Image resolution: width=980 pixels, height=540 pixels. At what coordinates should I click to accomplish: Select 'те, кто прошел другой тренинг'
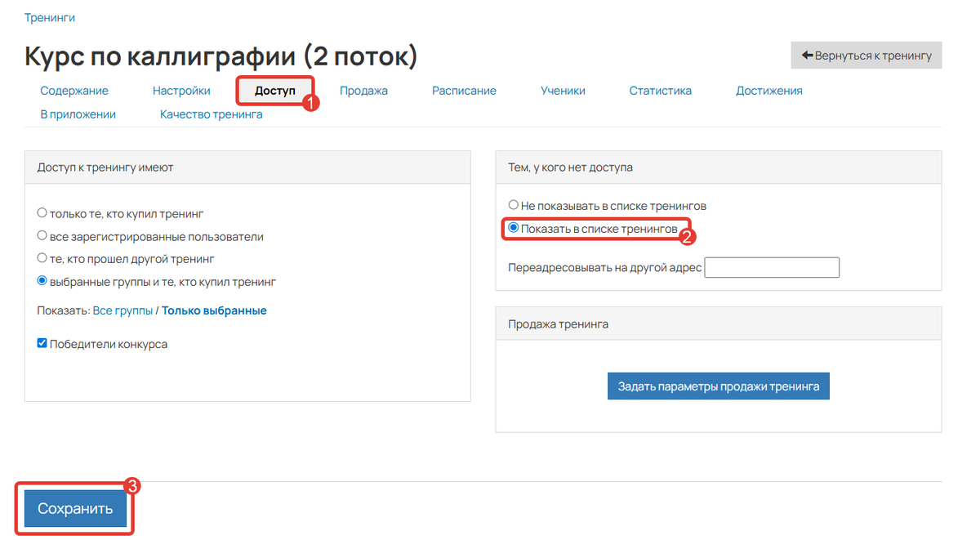pos(41,257)
